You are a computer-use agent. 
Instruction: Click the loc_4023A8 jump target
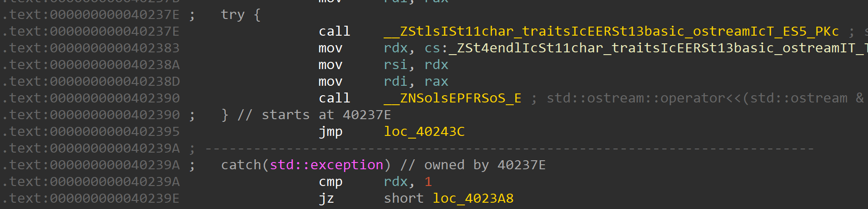473,199
